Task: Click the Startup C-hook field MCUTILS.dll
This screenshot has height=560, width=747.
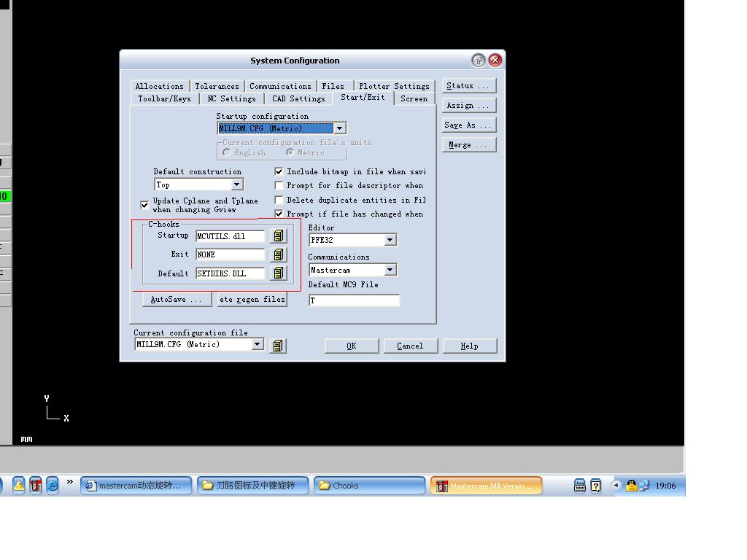Action: [230, 236]
